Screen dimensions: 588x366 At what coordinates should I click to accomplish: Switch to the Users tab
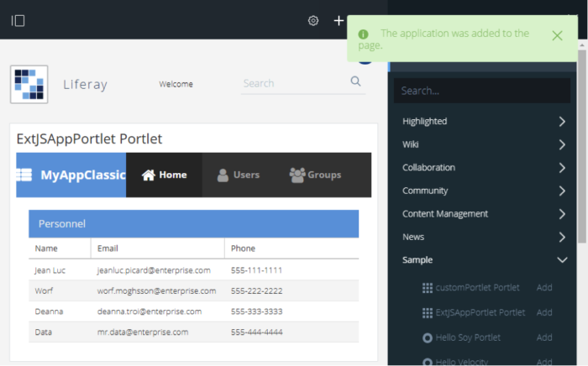tap(238, 175)
